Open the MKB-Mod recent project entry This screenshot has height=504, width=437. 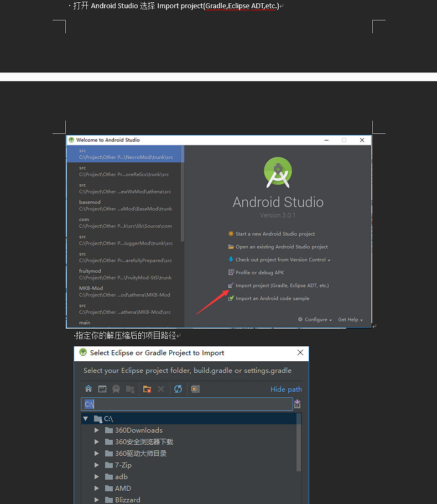pos(125,292)
